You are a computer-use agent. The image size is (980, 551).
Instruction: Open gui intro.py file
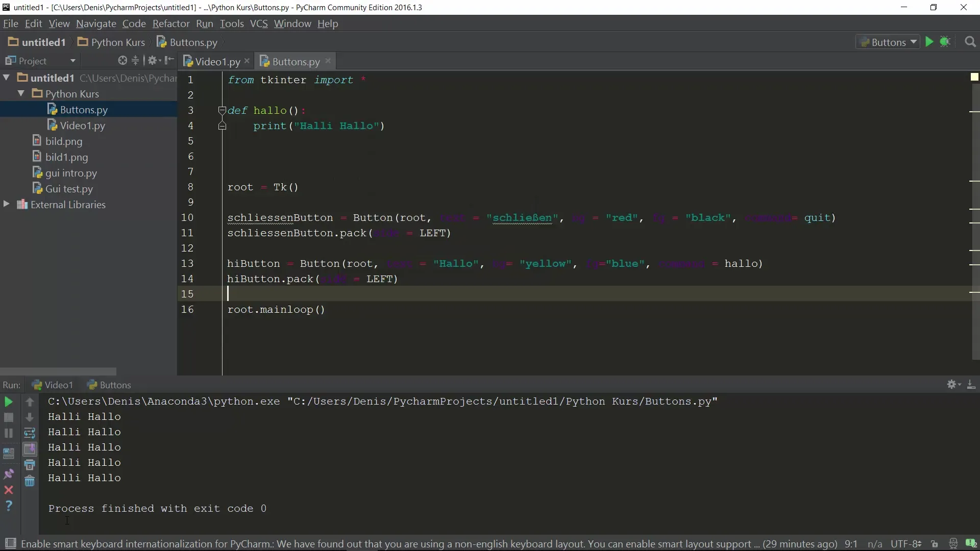(65, 173)
